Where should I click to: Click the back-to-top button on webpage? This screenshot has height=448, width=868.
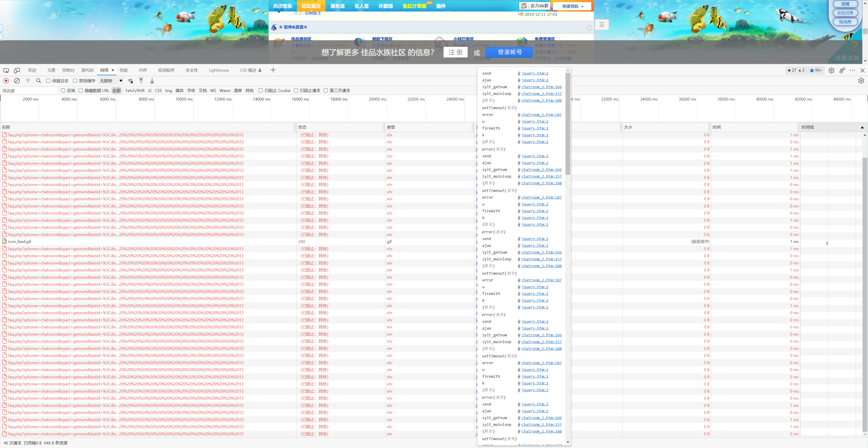[x=601, y=25]
